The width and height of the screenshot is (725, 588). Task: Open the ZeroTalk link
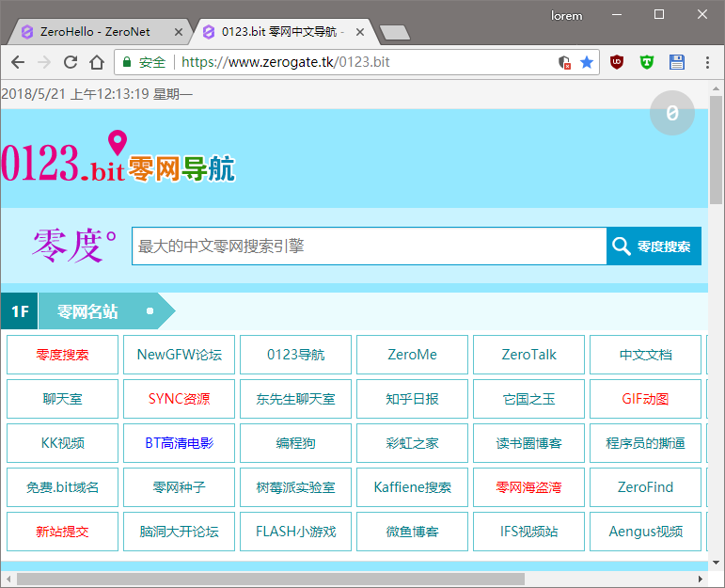coord(528,355)
